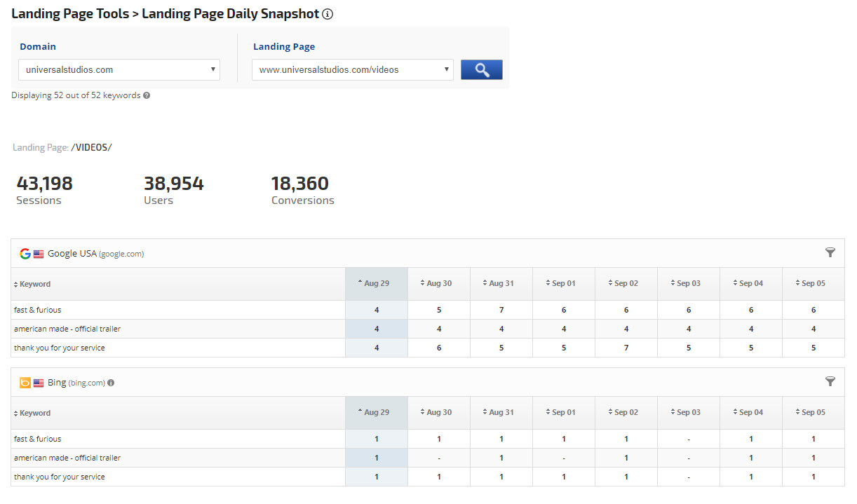857x504 pixels.
Task: Sort Bing table by Keyword column
Action: pos(32,413)
